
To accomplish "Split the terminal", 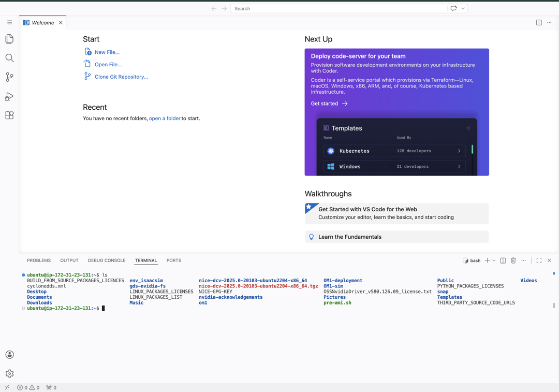I will [x=503, y=260].
